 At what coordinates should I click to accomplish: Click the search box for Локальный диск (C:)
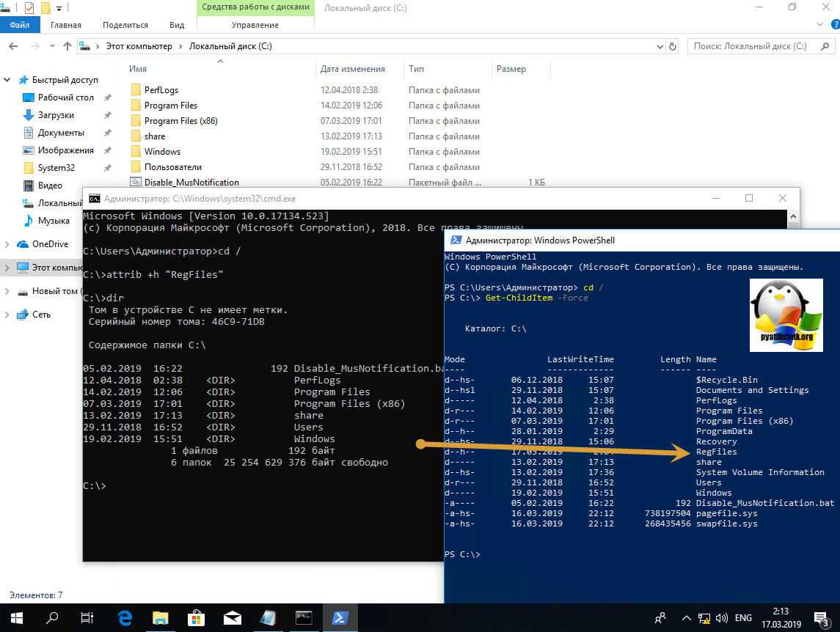coord(756,46)
